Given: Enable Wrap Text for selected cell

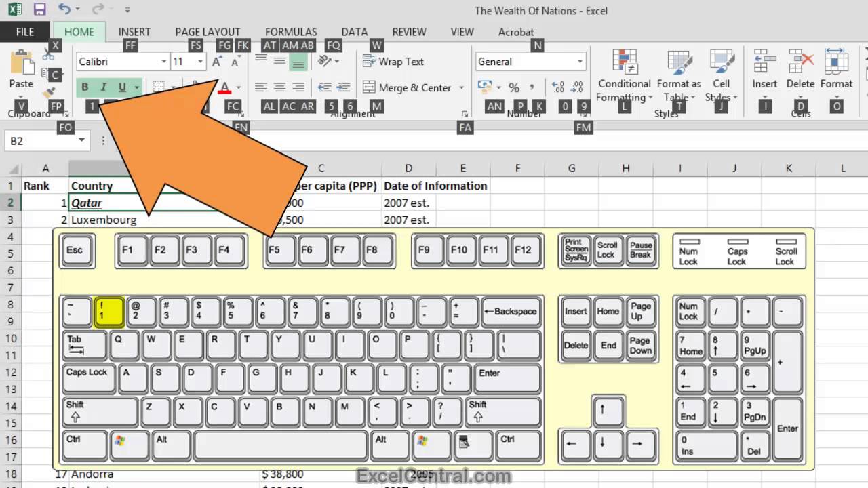Looking at the screenshot, I should click(393, 62).
